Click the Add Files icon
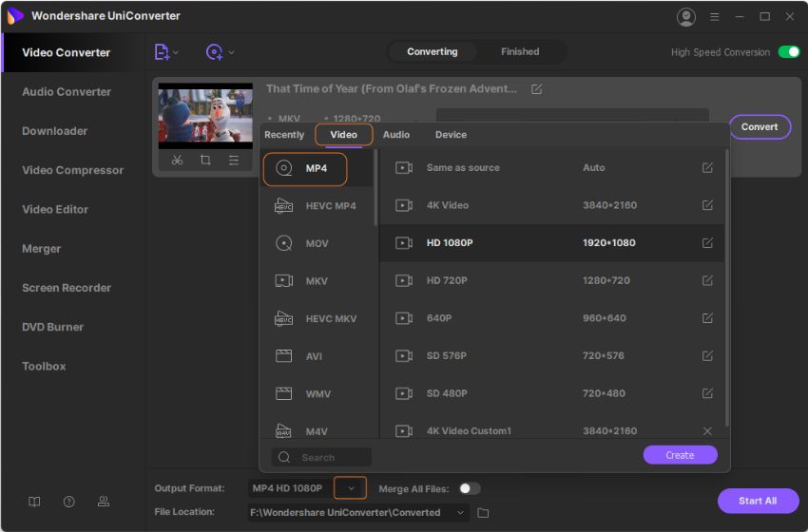 click(162, 52)
